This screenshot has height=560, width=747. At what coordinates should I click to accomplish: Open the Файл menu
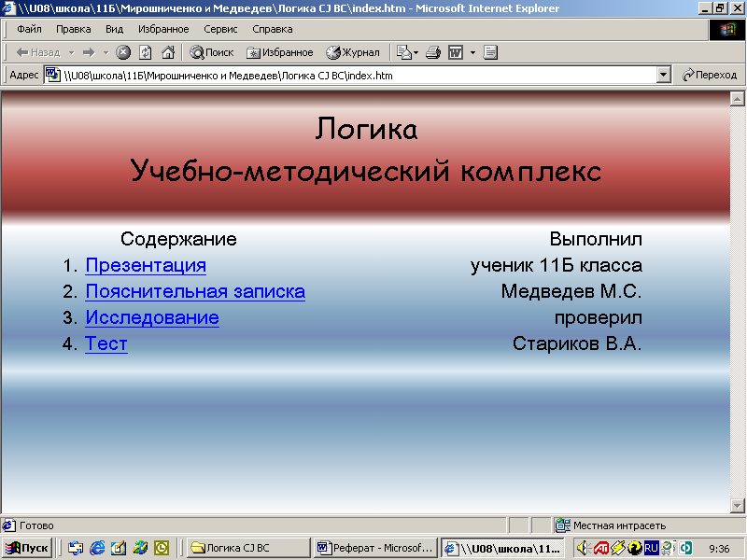tap(29, 30)
